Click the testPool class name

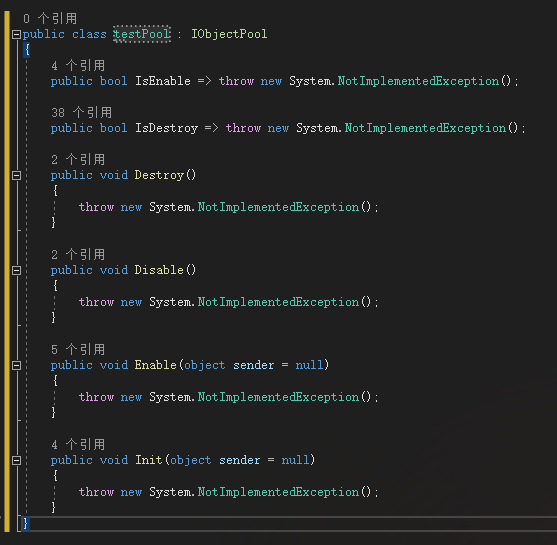click(x=142, y=34)
